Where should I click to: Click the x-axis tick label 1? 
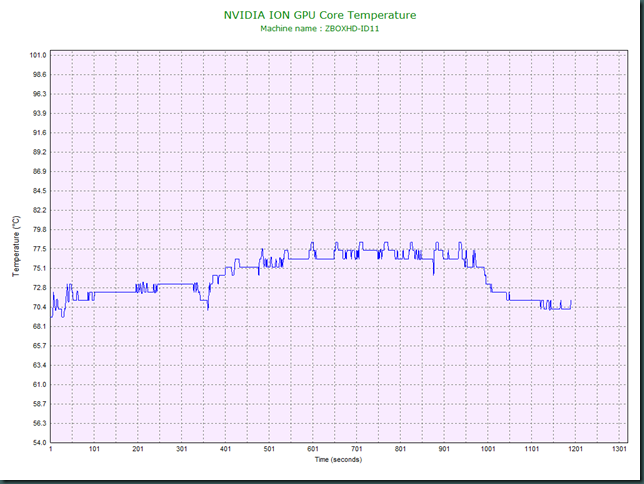pos(51,449)
